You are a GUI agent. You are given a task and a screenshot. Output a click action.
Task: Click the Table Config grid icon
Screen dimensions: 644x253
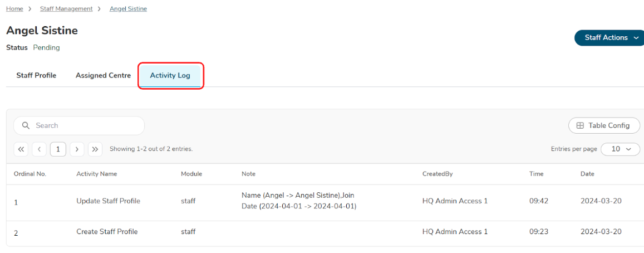[x=580, y=126]
